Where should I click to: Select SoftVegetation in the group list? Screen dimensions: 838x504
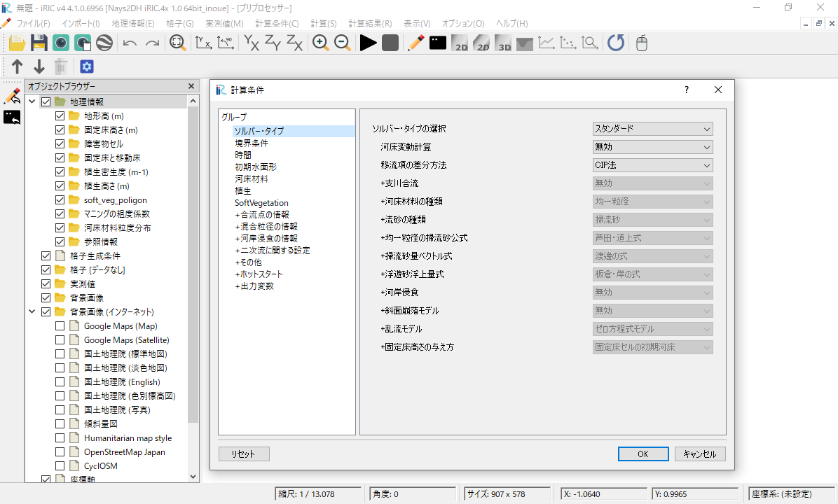pos(261,203)
